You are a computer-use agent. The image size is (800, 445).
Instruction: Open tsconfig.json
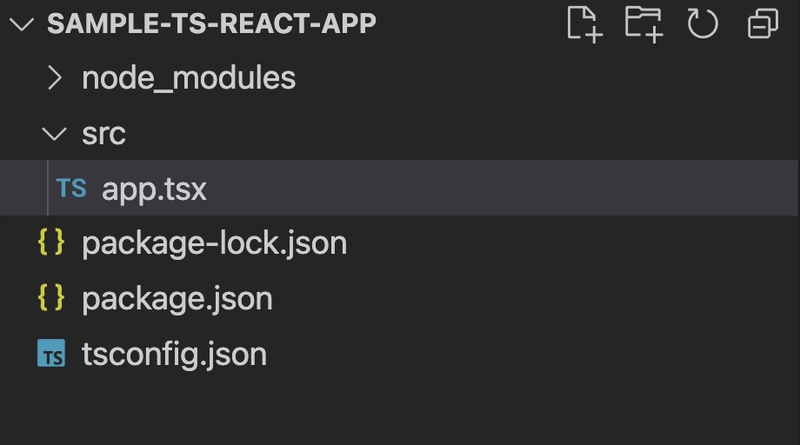click(174, 354)
